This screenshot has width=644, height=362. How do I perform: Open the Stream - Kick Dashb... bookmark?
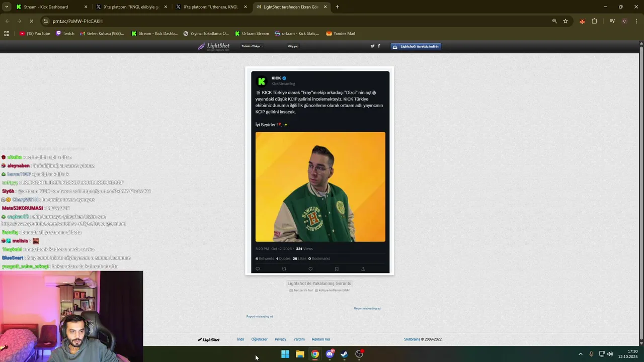[154, 34]
